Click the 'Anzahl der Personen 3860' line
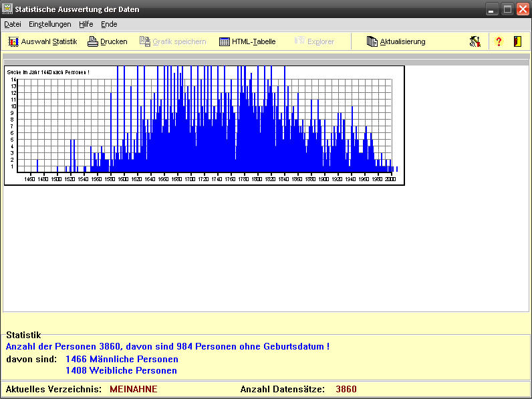Image resolution: width=532 pixels, height=399 pixels. tap(168, 346)
